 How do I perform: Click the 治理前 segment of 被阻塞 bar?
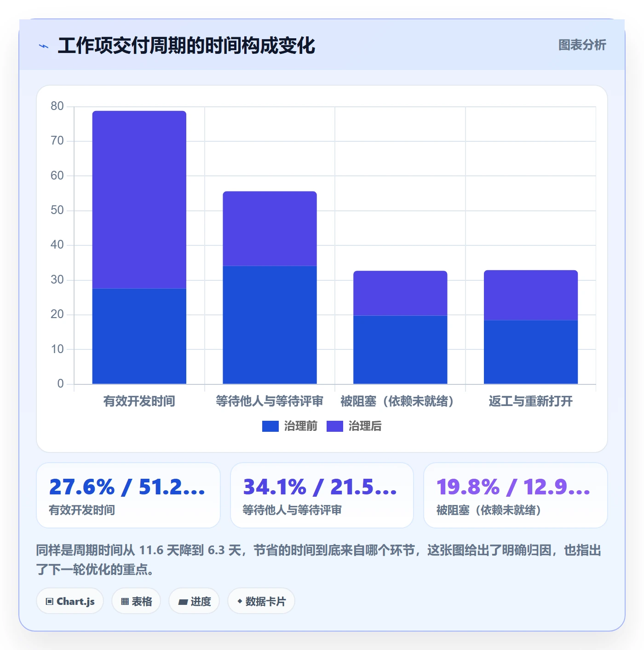[400, 350]
